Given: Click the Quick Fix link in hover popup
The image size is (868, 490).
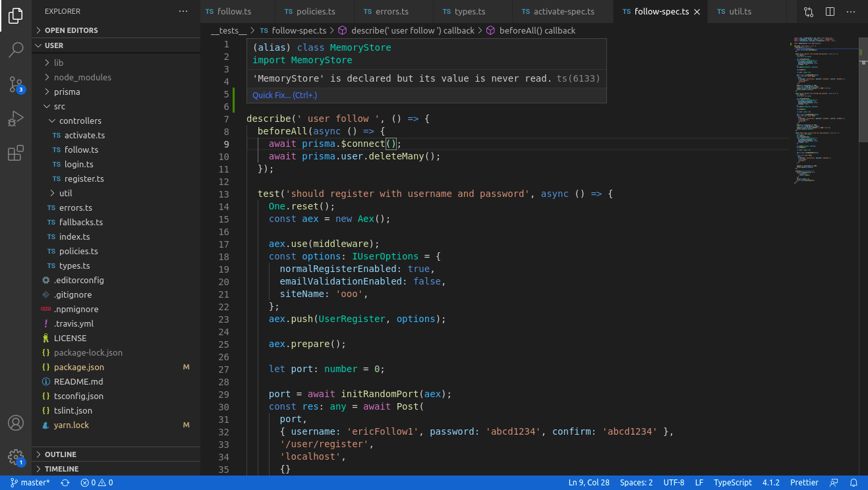Looking at the screenshot, I should coord(285,95).
